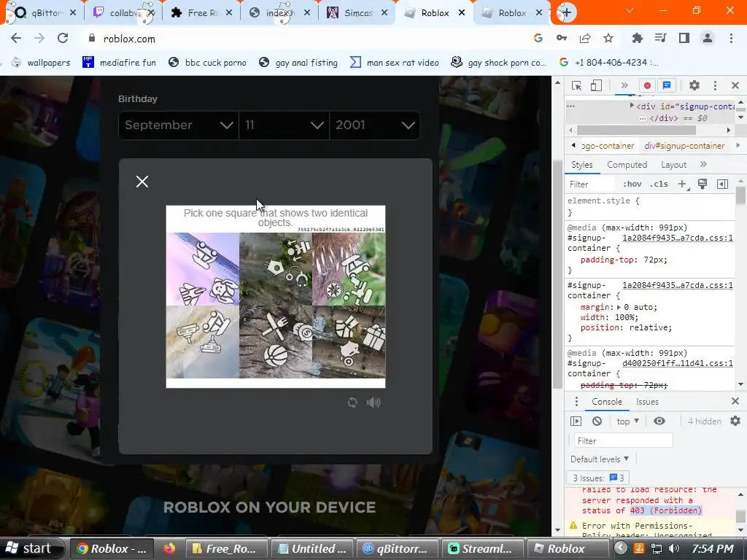Click the 3 Issues button

coord(598,478)
